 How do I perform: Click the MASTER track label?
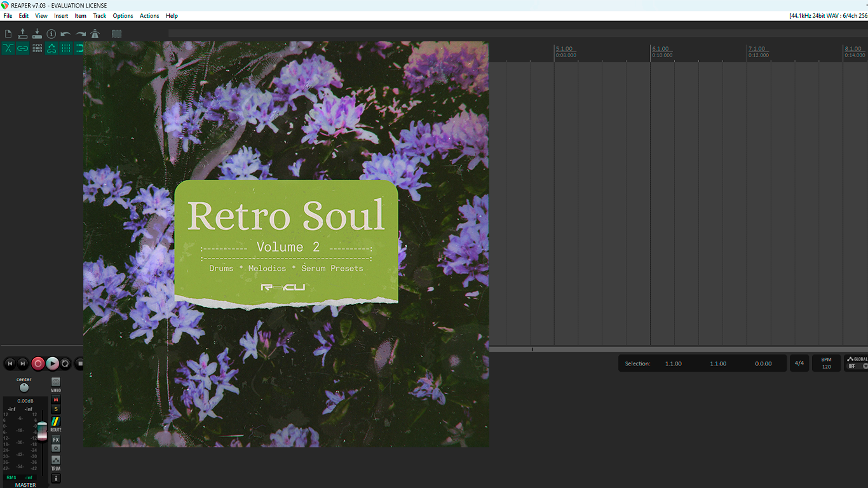[x=25, y=485]
